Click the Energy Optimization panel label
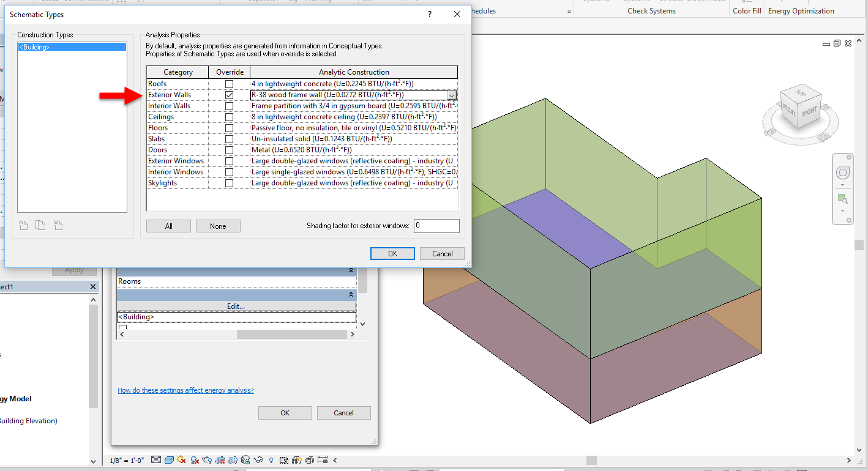 point(800,10)
